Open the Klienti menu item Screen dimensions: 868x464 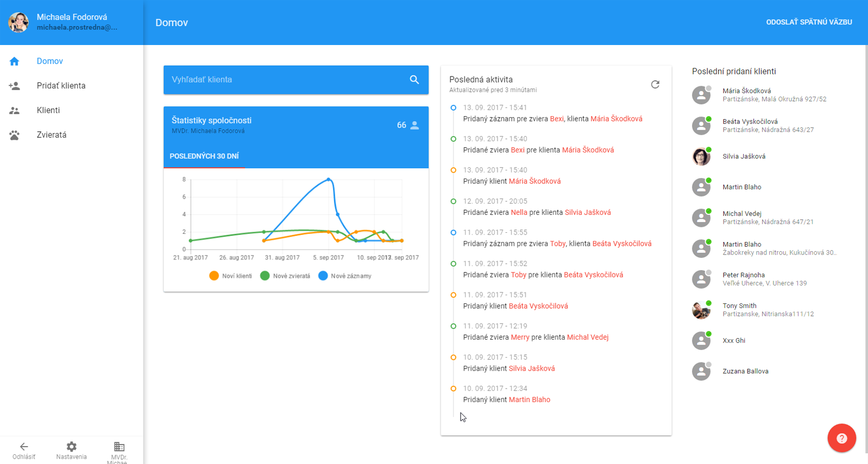[x=72, y=110]
